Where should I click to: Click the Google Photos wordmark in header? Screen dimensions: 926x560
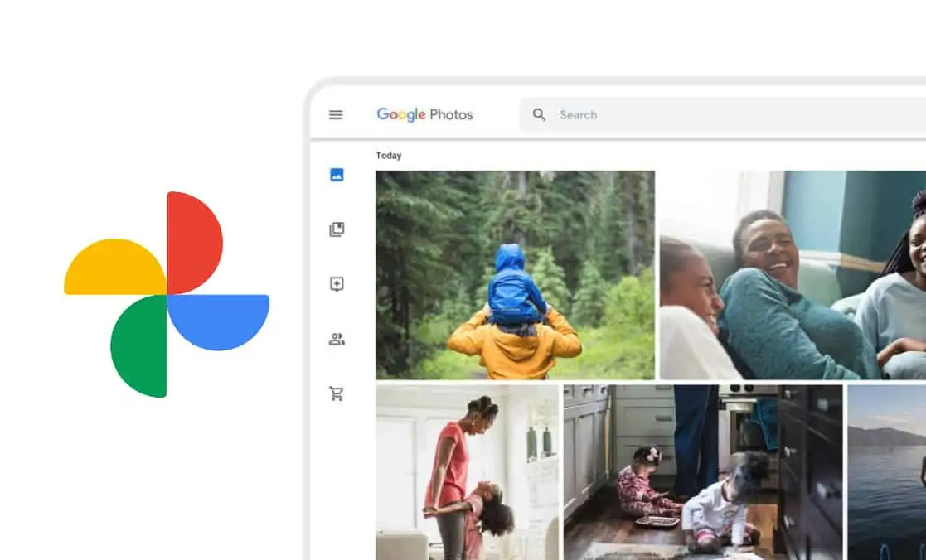tap(424, 114)
